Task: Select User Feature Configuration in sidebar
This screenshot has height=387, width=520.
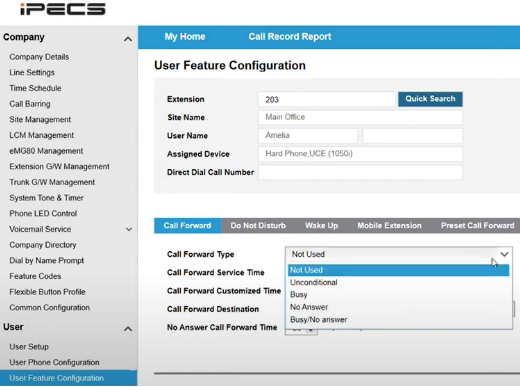Action: (x=68, y=378)
